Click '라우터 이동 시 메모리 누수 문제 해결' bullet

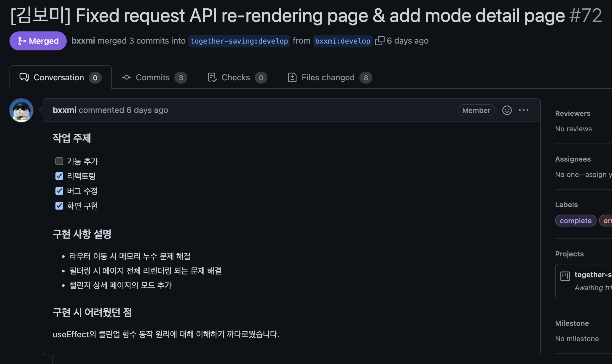[130, 256]
